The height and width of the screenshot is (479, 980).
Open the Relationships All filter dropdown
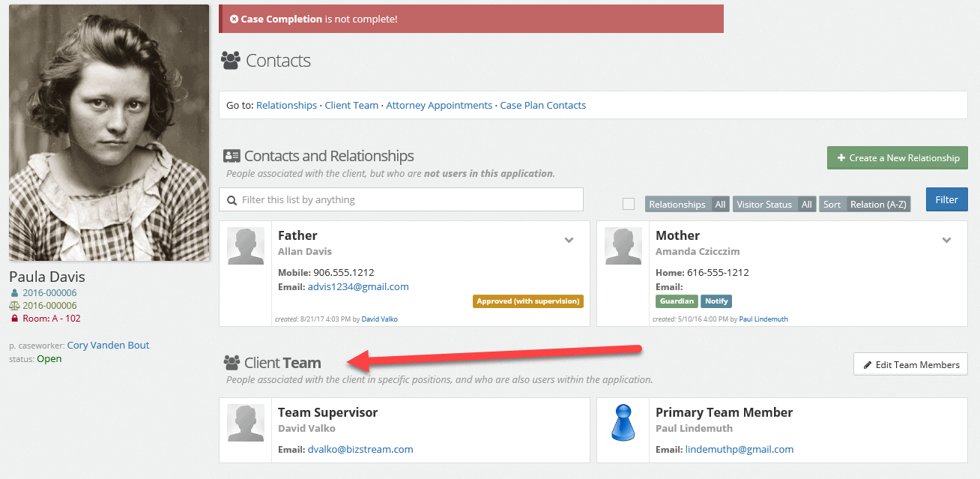click(687, 204)
